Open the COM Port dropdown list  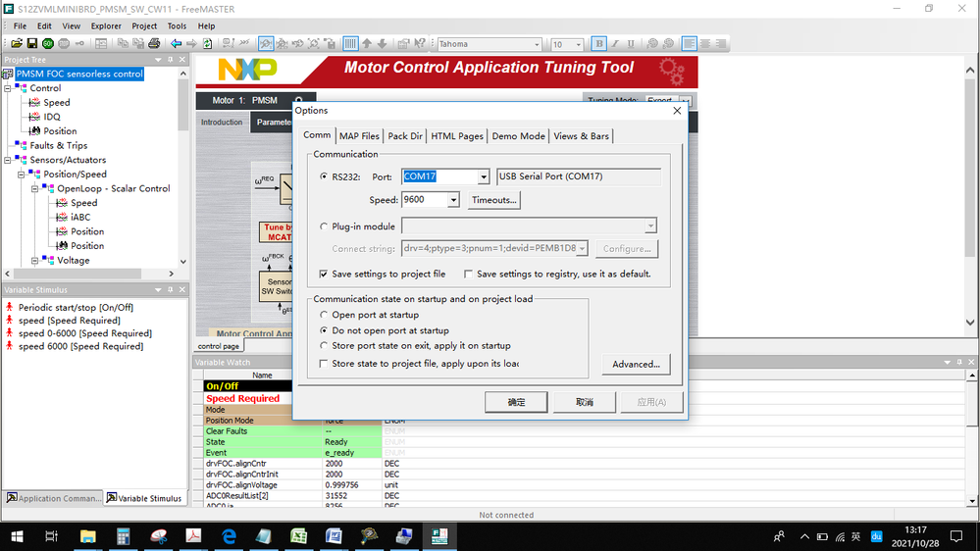(483, 176)
